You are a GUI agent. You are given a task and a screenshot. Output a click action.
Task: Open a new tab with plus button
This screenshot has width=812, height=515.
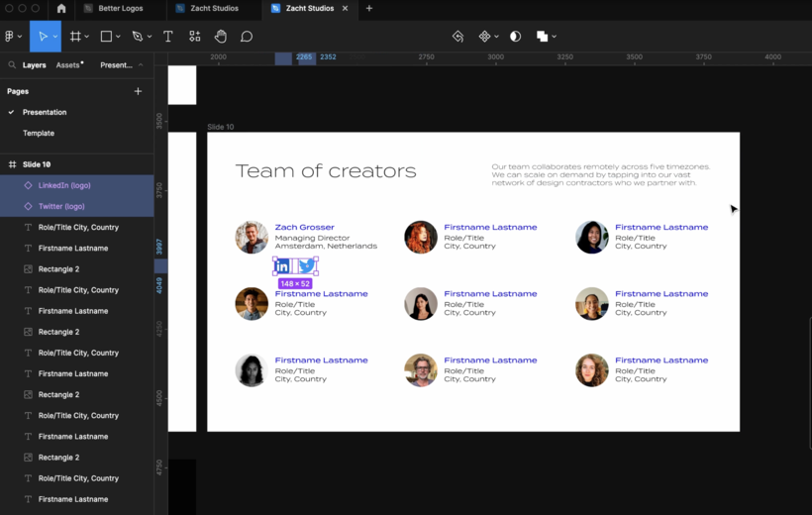(369, 8)
